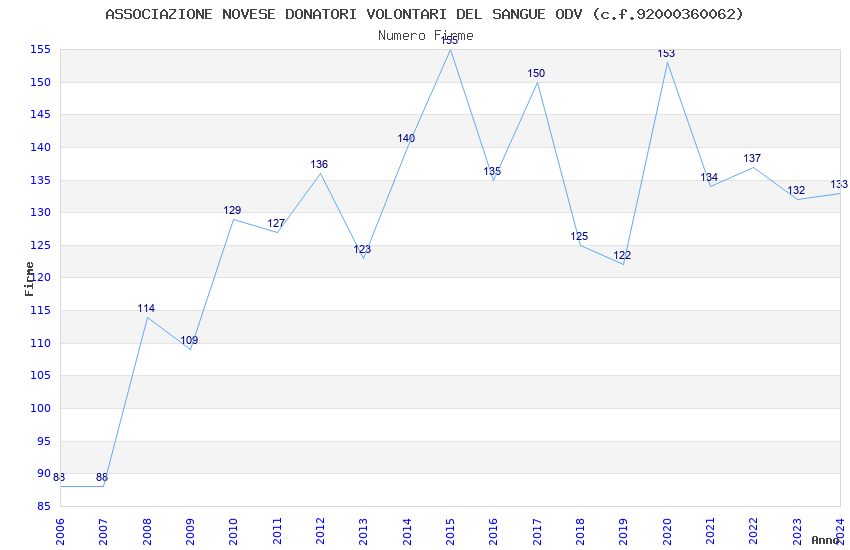Click the 'Firme' y-axis title

coord(29,279)
